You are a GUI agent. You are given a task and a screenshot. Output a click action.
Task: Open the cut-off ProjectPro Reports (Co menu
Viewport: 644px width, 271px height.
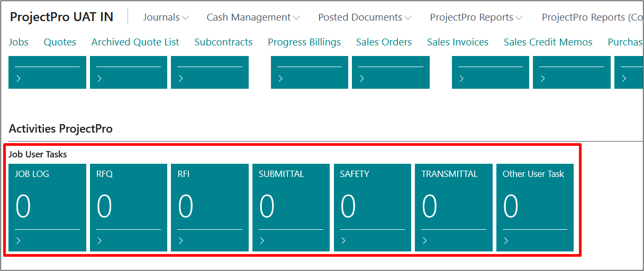593,17
